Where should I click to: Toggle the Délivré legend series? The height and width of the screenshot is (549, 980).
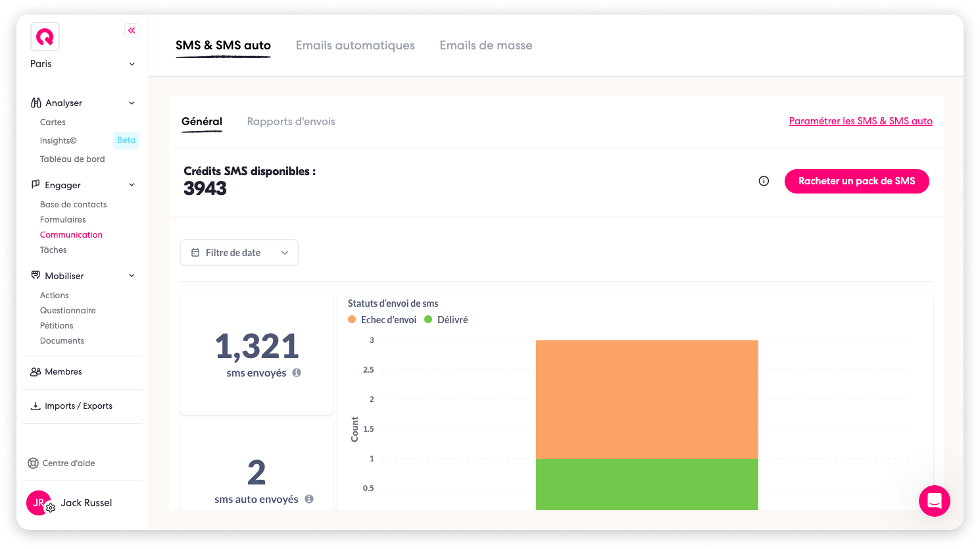click(446, 319)
